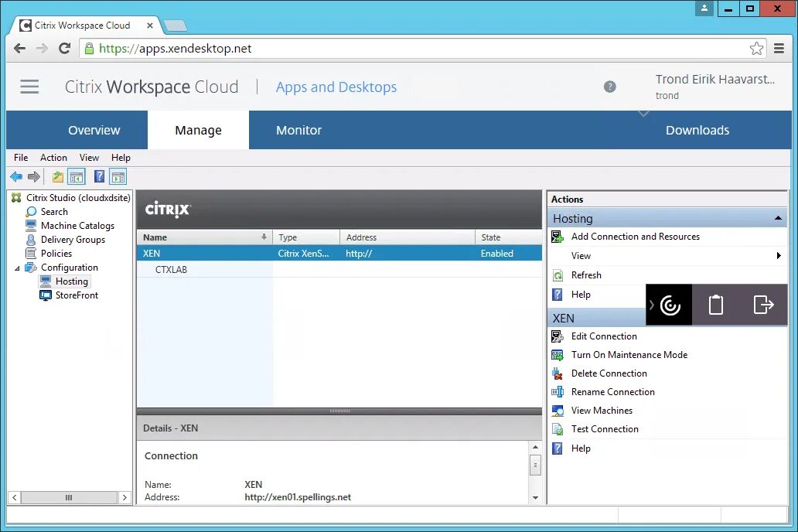Click Rename Connection action

[612, 392]
